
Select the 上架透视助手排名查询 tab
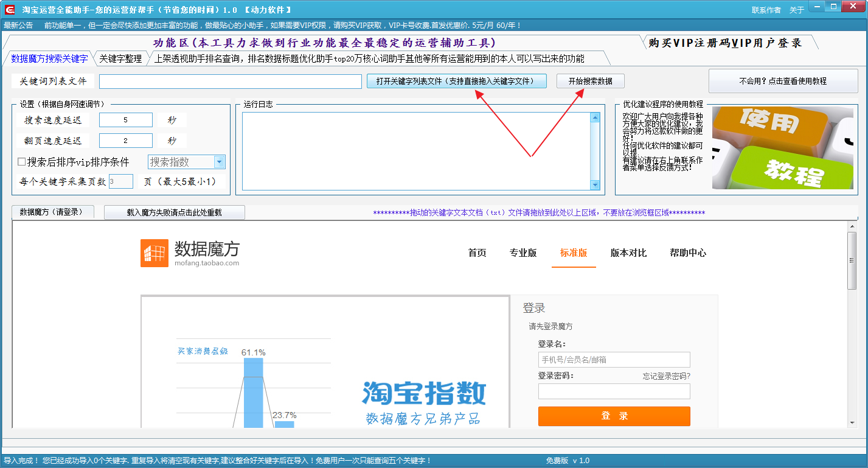pyautogui.click(x=369, y=58)
